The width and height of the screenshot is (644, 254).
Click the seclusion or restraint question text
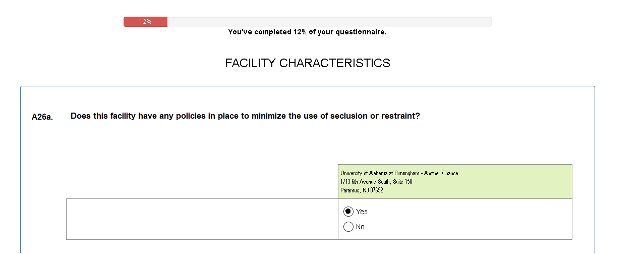[245, 116]
